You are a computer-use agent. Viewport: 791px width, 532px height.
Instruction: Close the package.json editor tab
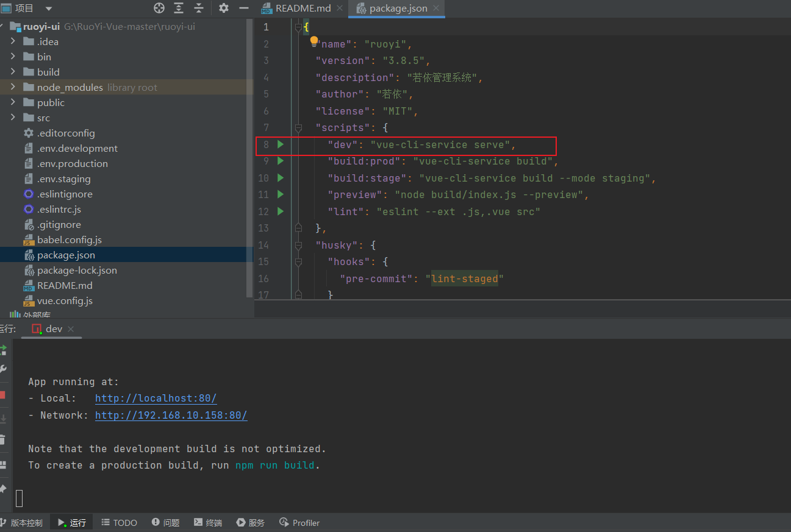click(x=436, y=8)
